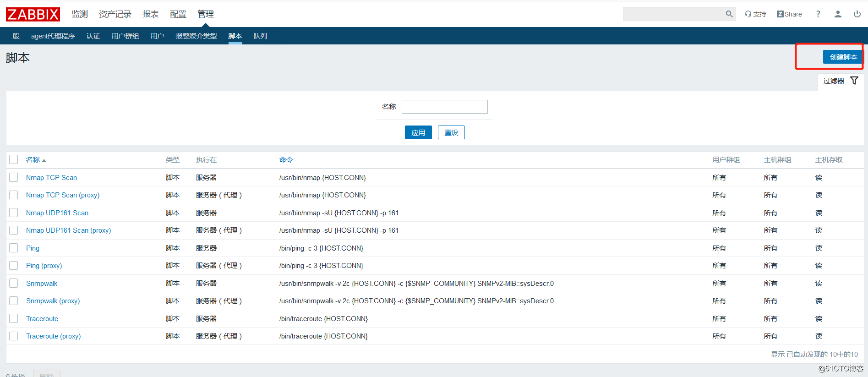Viewport: 868px width, 377px height.
Task: Open the Snmpwalk (proxy) script link
Action: pyautogui.click(x=53, y=301)
